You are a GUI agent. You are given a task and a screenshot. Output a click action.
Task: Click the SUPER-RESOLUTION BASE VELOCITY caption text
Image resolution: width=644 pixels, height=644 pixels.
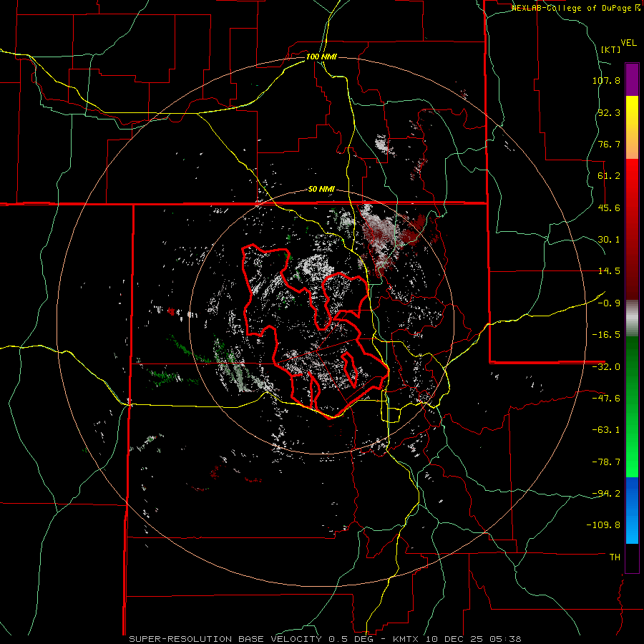click(225, 639)
